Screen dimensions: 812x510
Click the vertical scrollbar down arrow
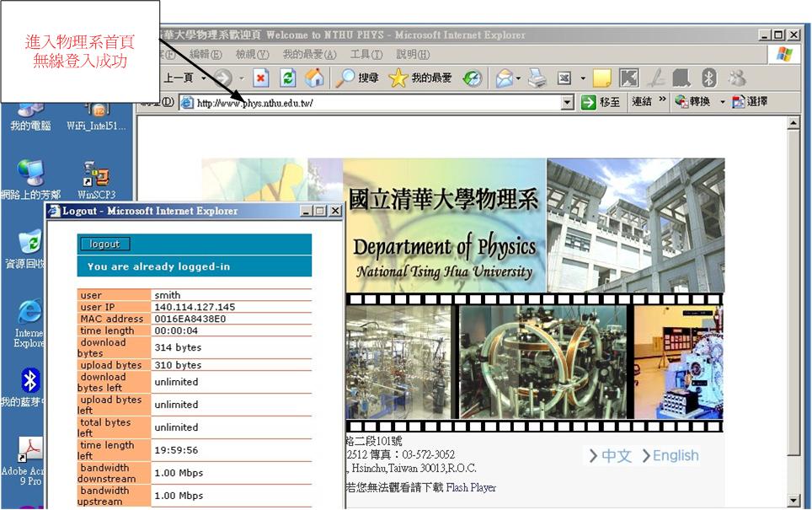[x=793, y=501]
